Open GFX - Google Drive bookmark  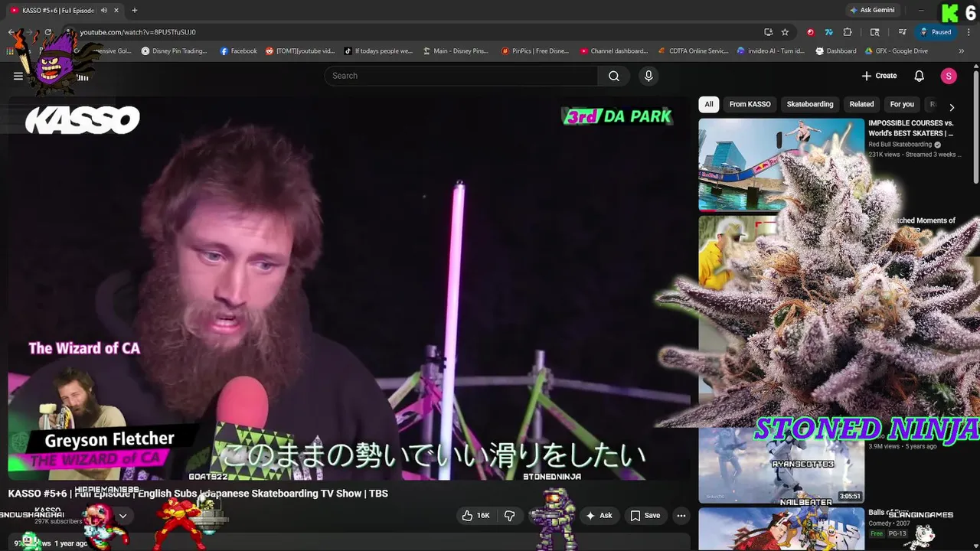(x=897, y=51)
